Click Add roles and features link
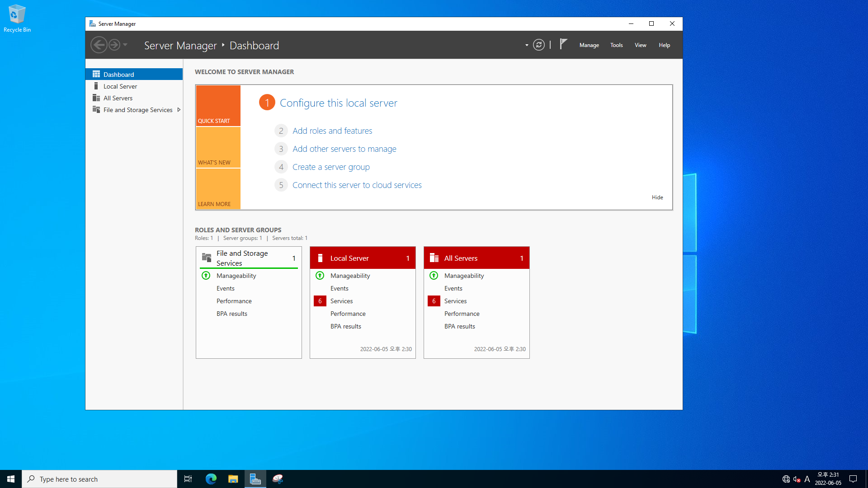This screenshot has height=488, width=868. click(332, 131)
